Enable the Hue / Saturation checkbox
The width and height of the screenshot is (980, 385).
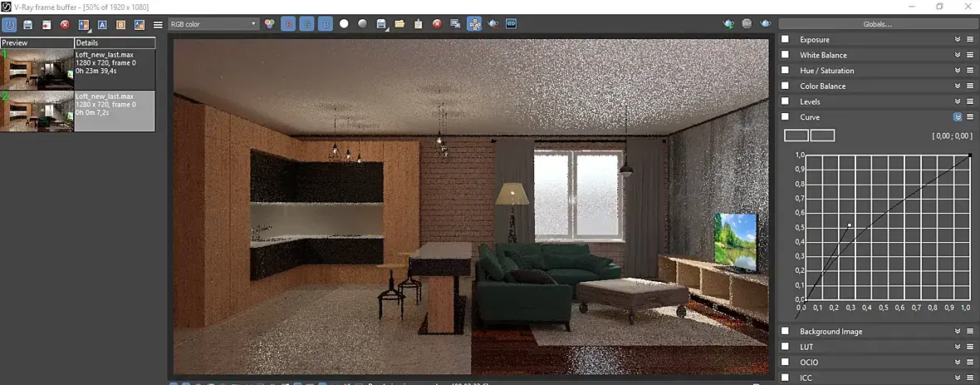tap(785, 70)
